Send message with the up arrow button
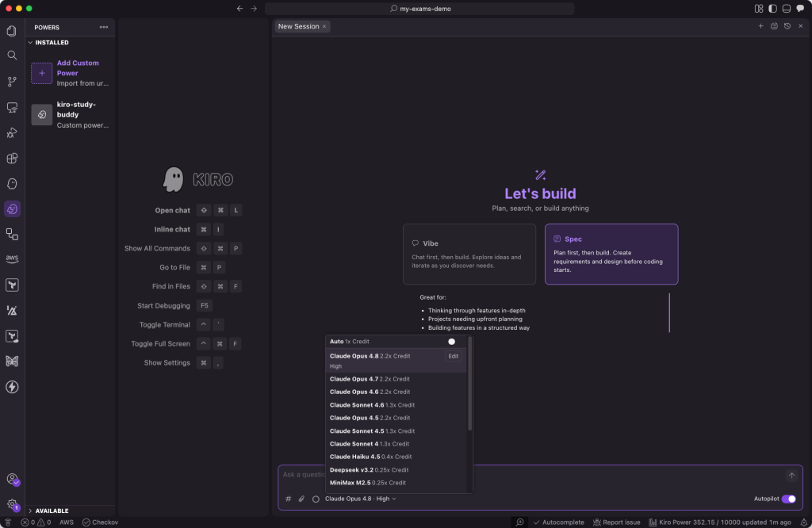This screenshot has width=812, height=528. pyautogui.click(x=791, y=475)
